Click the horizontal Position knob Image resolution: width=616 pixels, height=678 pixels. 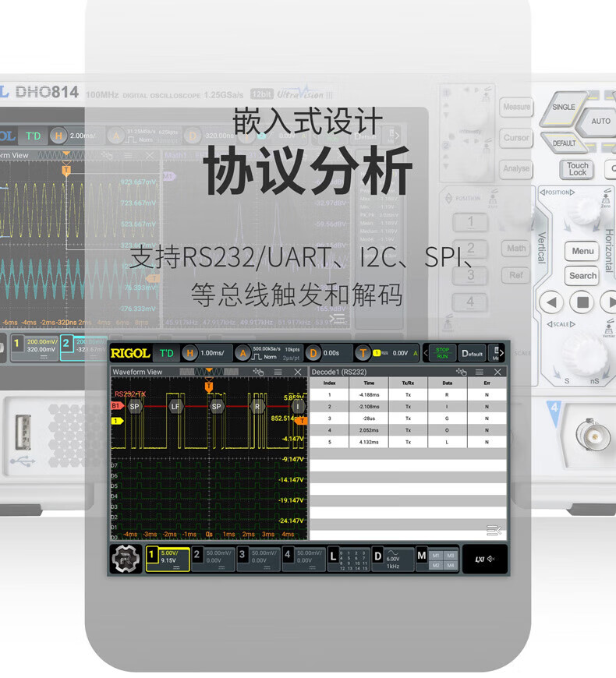(583, 211)
